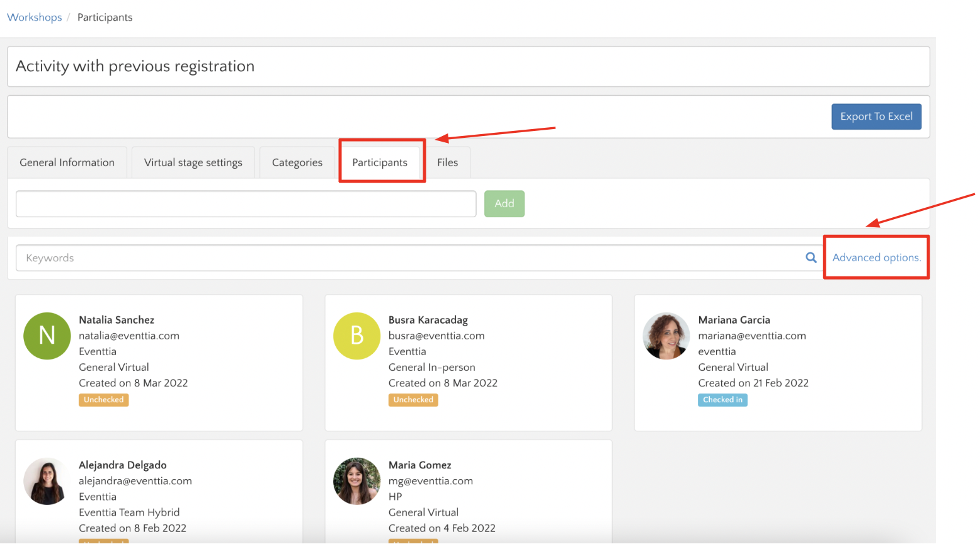Image resolution: width=980 pixels, height=544 pixels.
Task: Open Advanced options for filtering
Action: [x=876, y=258]
